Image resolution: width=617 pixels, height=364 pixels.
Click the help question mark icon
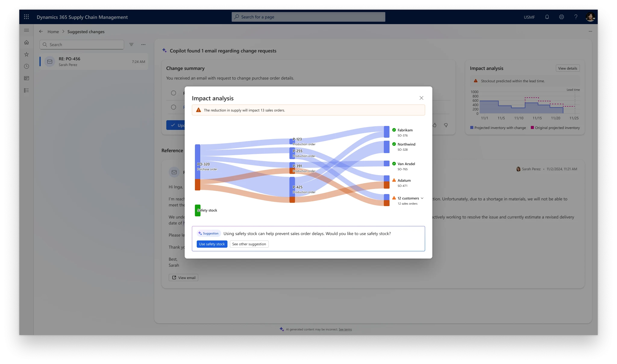tap(576, 17)
